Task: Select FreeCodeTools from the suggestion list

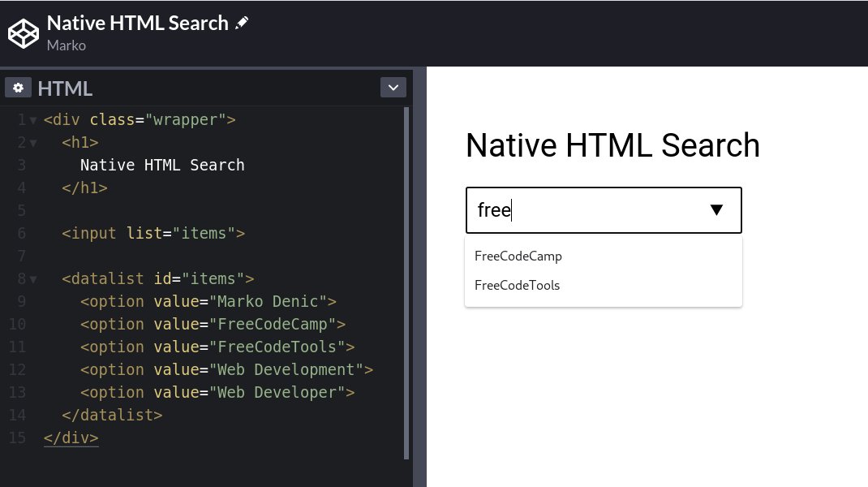Action: (517, 285)
